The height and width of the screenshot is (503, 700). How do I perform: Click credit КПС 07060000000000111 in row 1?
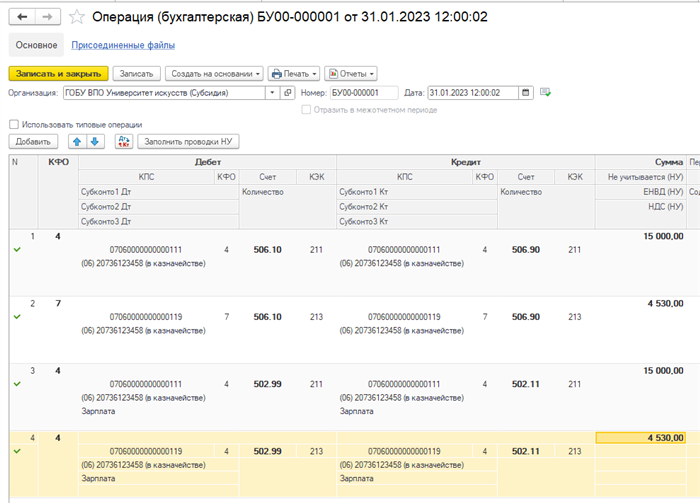click(404, 250)
